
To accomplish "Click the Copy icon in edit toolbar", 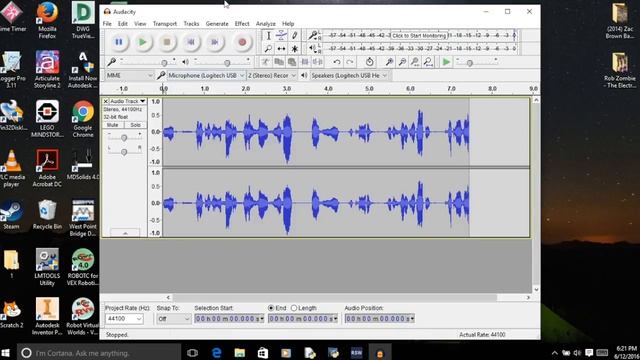I will 279,62.
